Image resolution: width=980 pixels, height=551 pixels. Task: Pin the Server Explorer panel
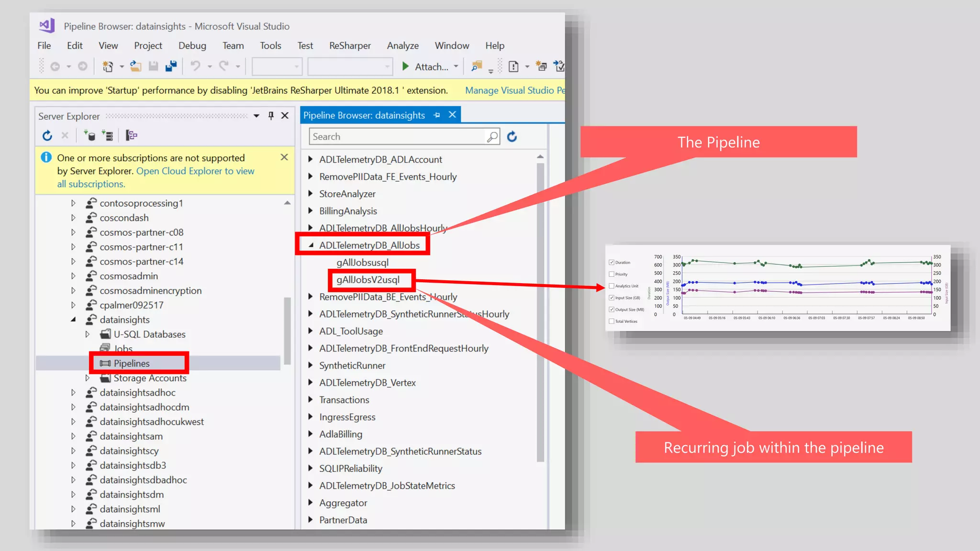(271, 116)
